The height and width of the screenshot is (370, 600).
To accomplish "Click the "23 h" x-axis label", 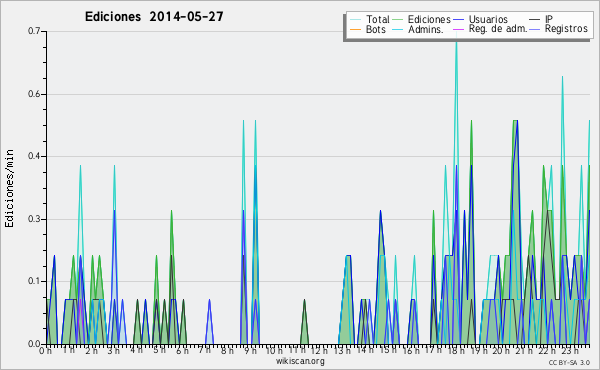I will click(x=570, y=350).
